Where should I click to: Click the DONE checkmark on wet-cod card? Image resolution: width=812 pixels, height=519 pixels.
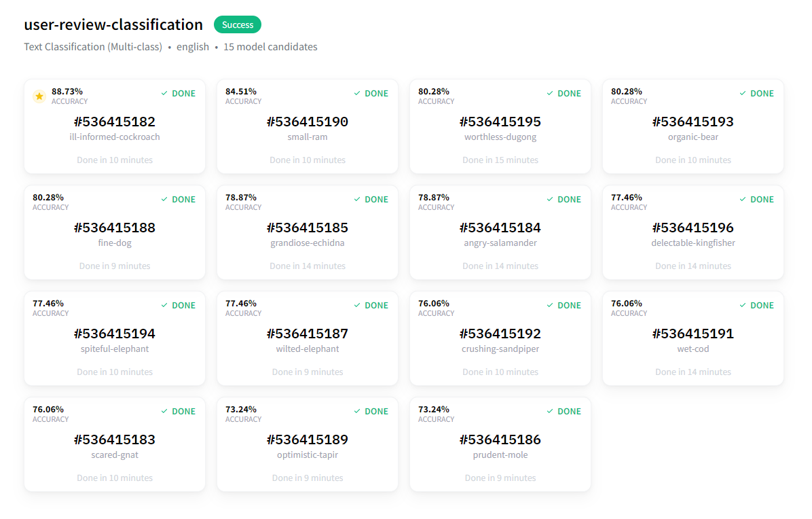743,306
